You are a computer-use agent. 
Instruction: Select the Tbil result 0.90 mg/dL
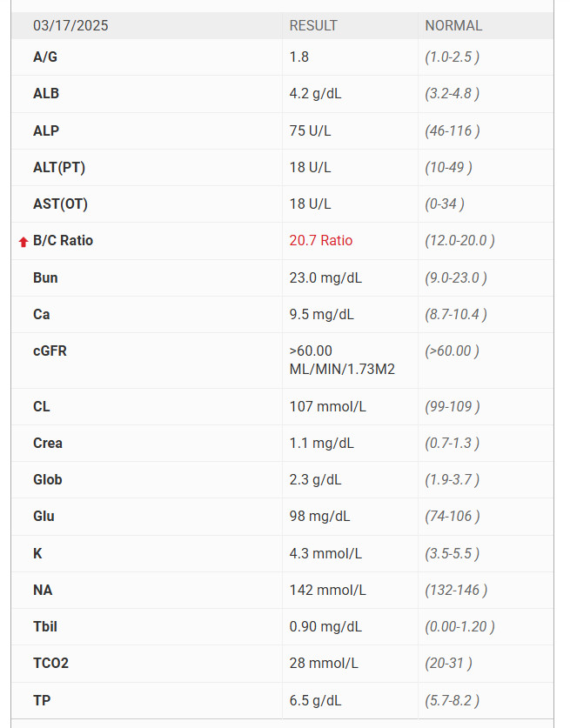pyautogui.click(x=325, y=627)
